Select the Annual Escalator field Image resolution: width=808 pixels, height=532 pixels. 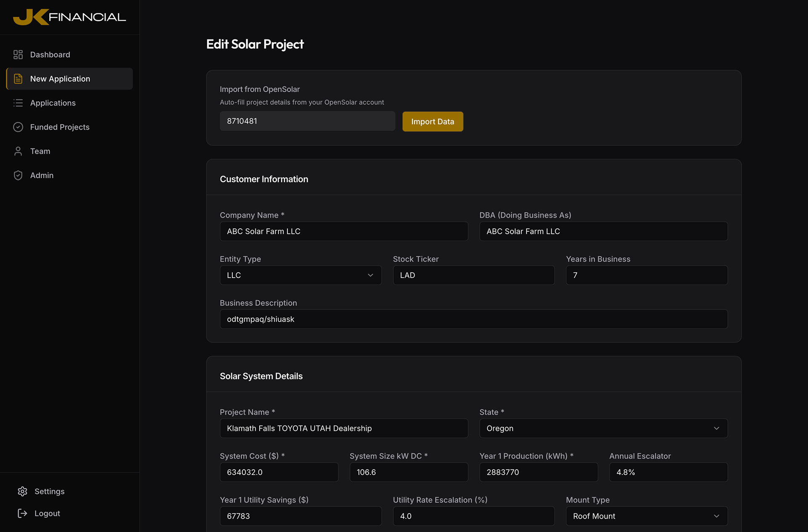[x=668, y=472]
